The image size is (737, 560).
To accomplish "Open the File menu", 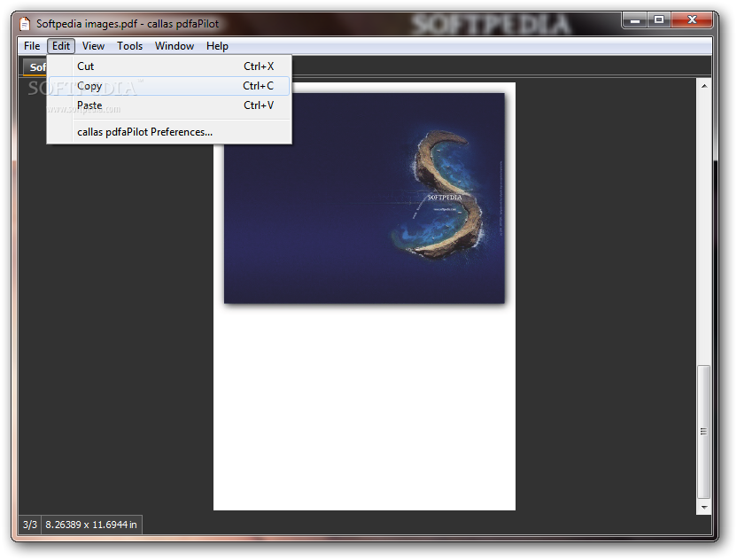I will tap(32, 46).
